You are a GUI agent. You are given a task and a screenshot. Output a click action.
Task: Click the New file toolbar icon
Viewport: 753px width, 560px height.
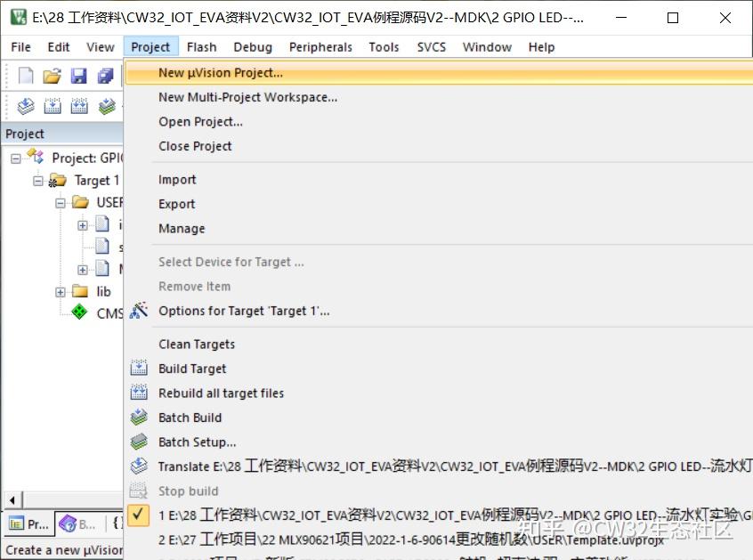(x=26, y=76)
